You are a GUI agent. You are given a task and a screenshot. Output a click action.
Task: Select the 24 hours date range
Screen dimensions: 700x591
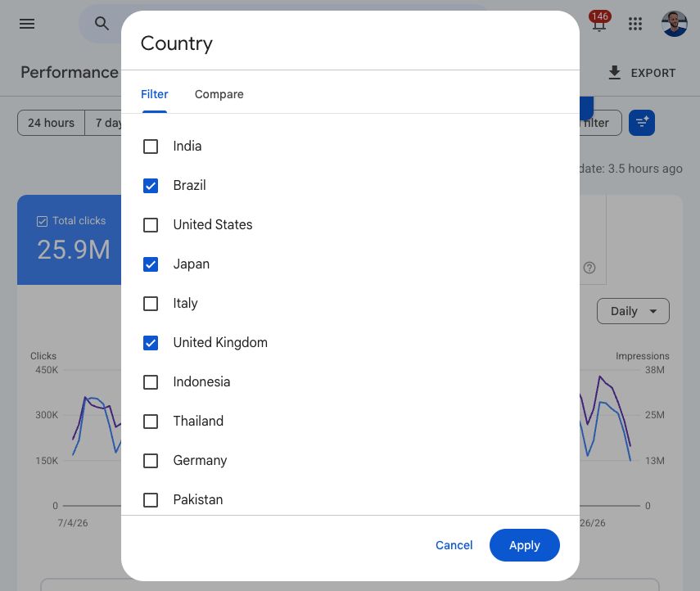tap(51, 123)
